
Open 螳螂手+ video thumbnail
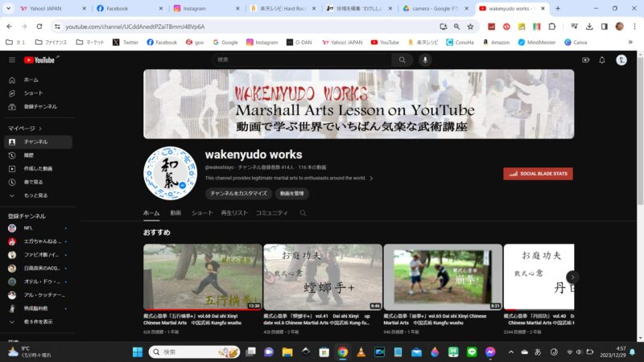click(323, 277)
